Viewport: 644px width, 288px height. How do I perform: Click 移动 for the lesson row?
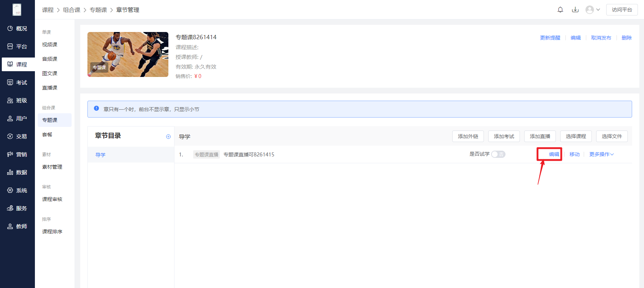[x=575, y=154]
